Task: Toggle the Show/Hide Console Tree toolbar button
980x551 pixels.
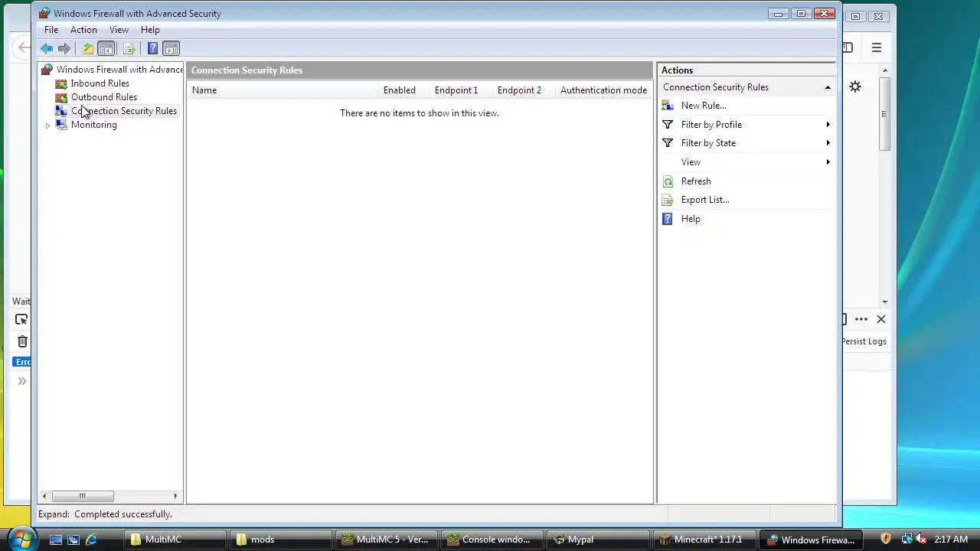Action: click(x=106, y=49)
